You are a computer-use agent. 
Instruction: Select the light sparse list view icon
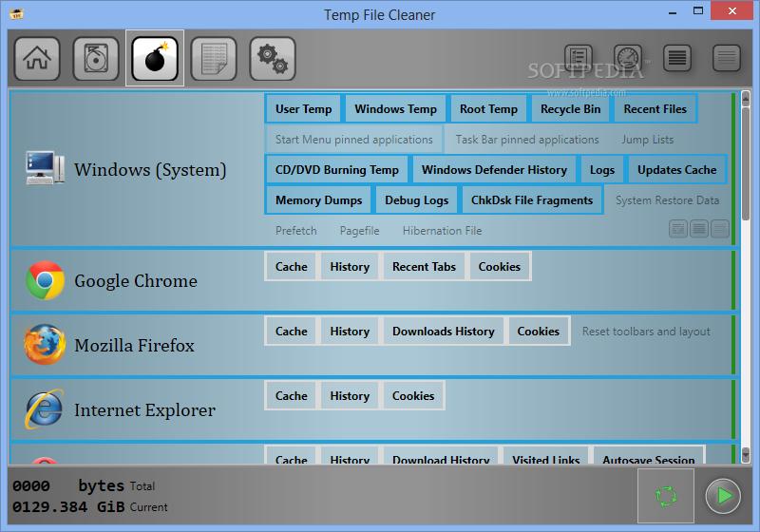[727, 58]
